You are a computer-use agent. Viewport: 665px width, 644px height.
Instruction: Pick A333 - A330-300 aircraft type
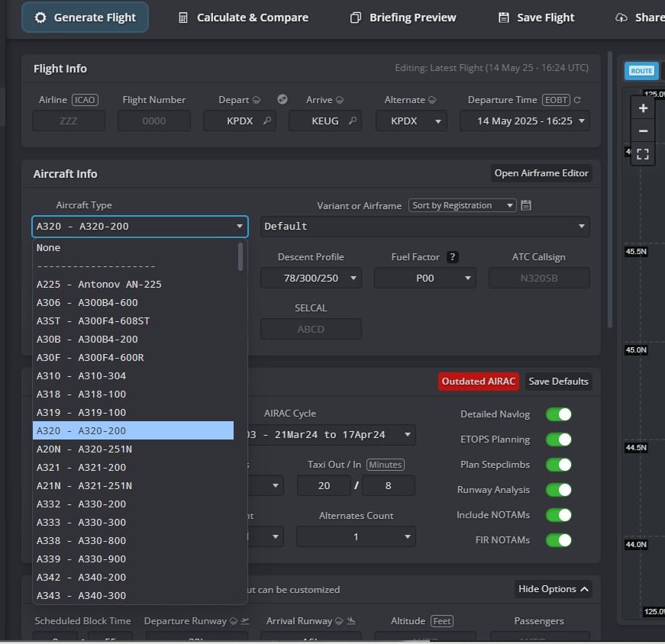click(133, 523)
